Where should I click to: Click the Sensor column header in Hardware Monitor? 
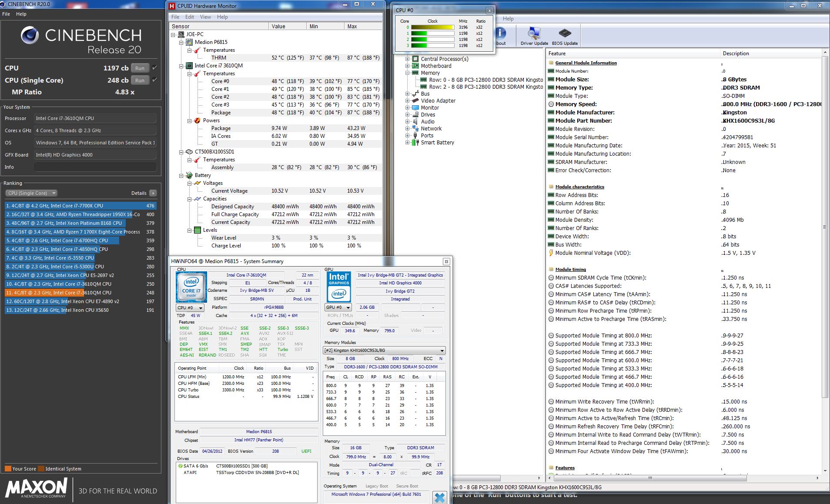click(219, 26)
